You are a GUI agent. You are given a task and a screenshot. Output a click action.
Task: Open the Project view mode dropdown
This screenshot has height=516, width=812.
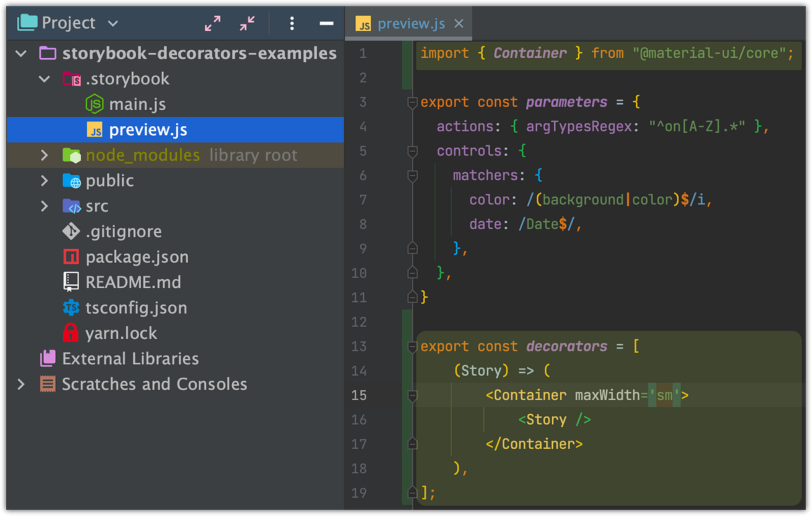click(112, 23)
